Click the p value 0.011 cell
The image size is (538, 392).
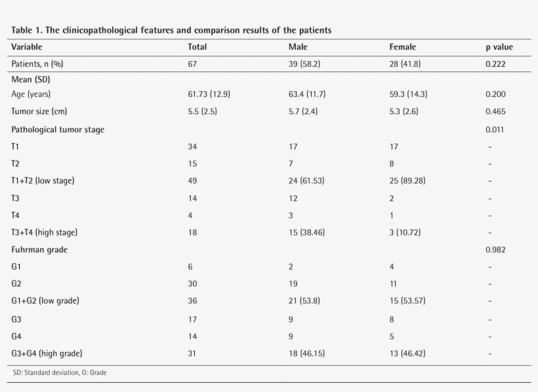coord(495,129)
